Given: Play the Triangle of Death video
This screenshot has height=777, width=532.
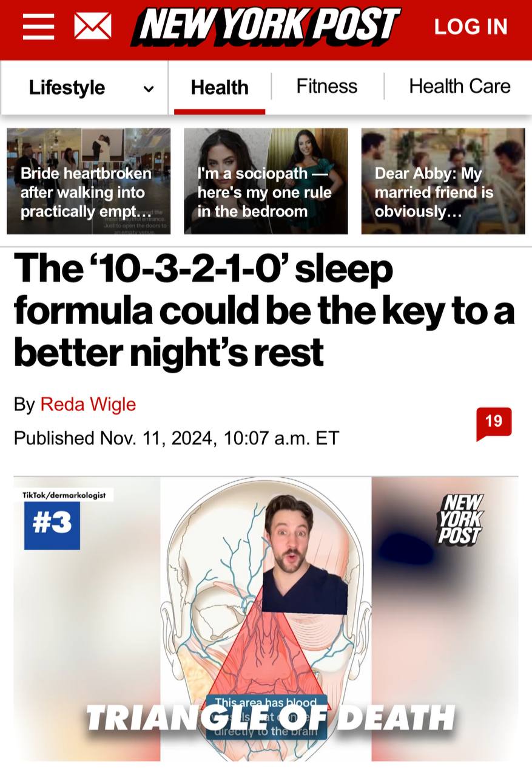Looking at the screenshot, I should [x=266, y=619].
